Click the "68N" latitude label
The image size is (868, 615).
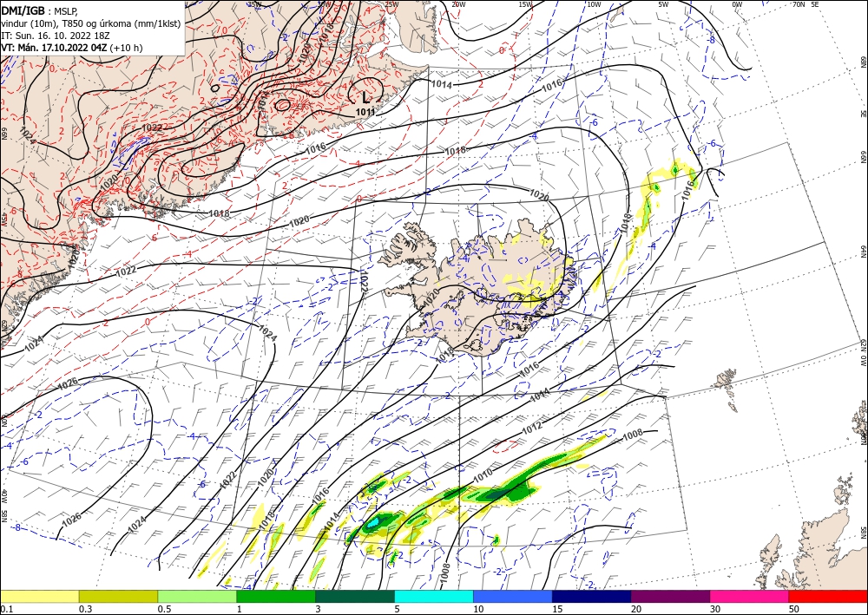click(x=864, y=62)
